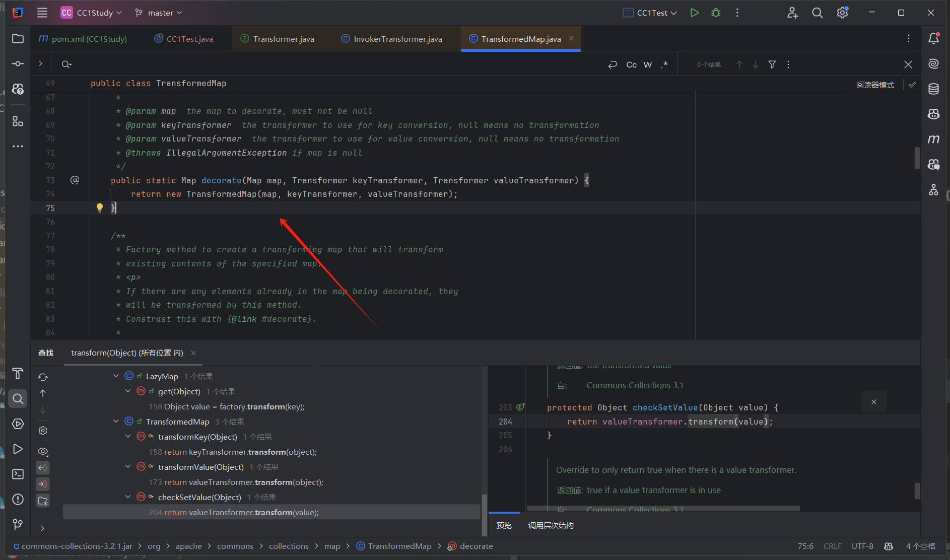Screen dimensions: 950x560
Task: Switch to CC1Test.java tab
Action: tap(184, 39)
